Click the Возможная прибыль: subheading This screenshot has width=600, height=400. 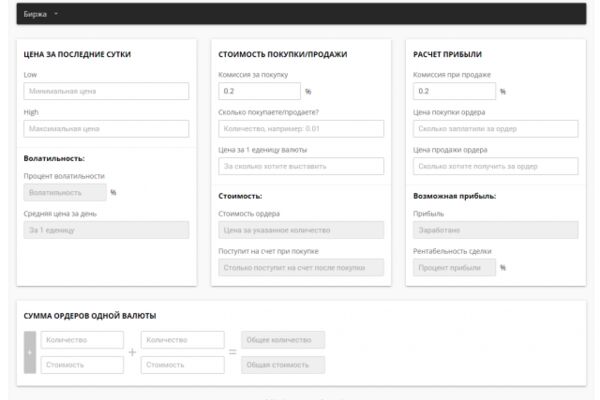(455, 196)
